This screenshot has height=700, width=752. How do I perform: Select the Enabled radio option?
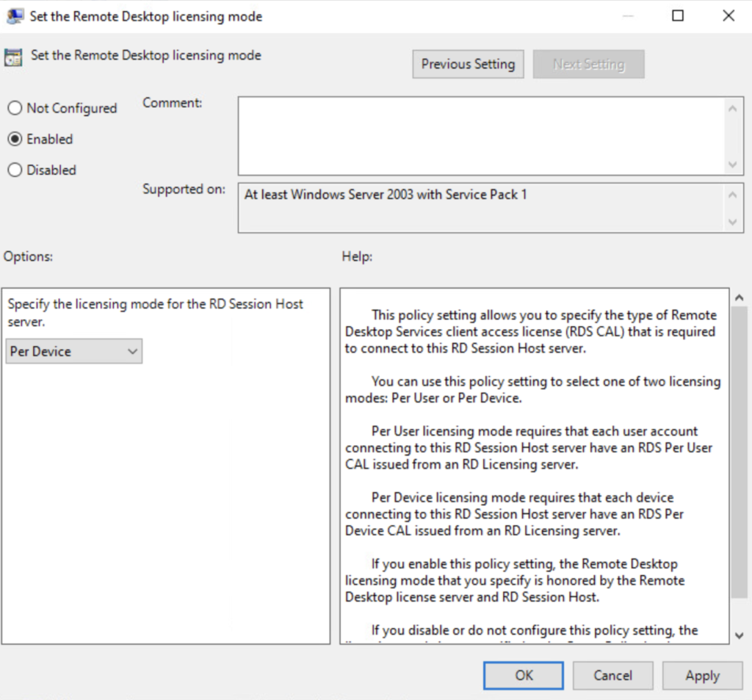[15, 139]
